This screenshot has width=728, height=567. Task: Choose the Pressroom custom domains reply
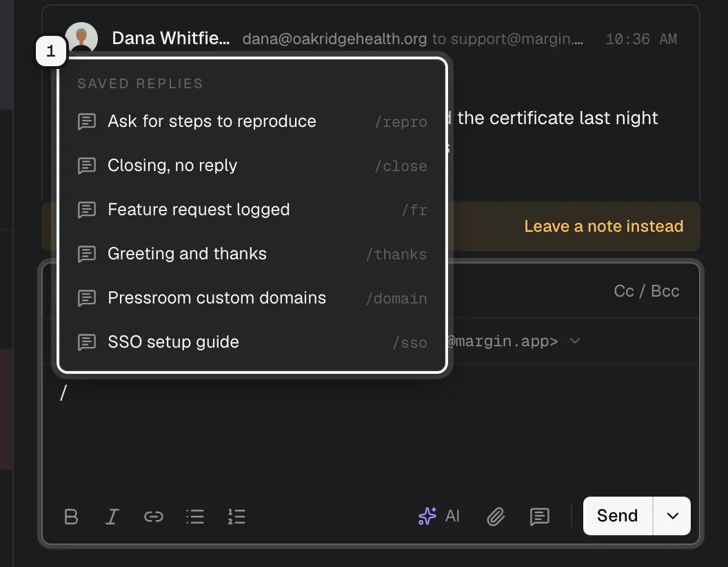click(252, 298)
